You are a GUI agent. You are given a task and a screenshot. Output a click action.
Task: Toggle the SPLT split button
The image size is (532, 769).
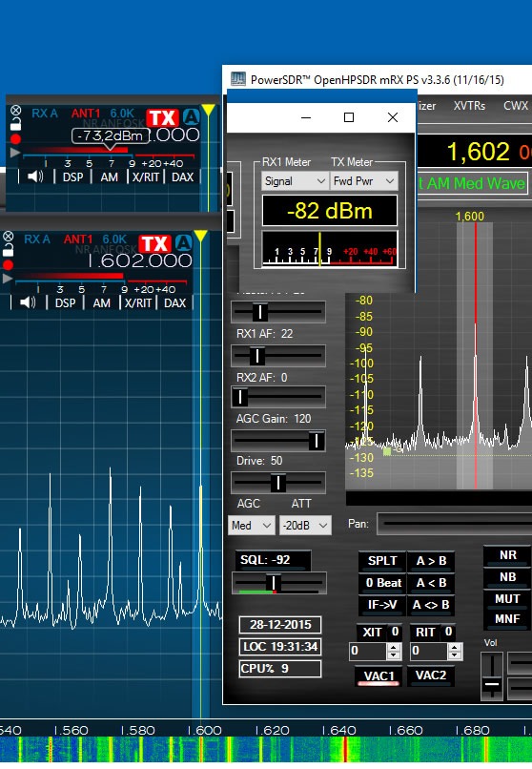coord(382,561)
